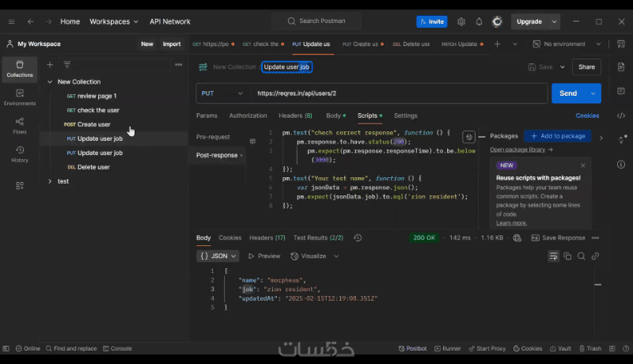Click the network globe icon in response bar

tap(517, 237)
